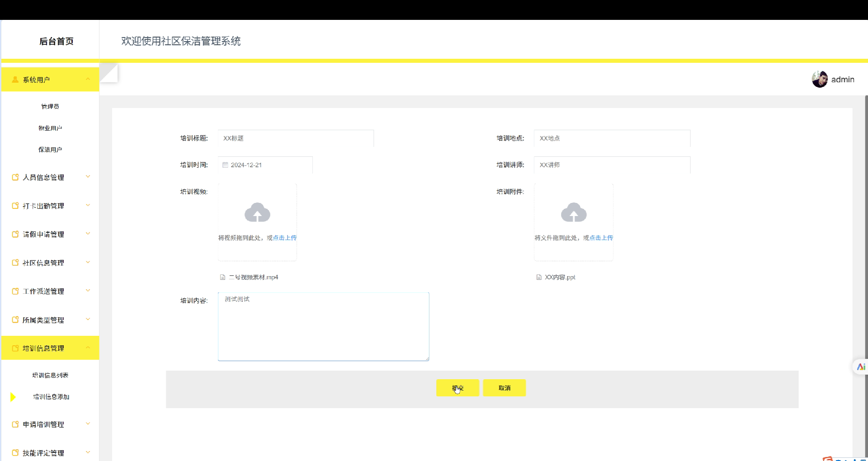The height and width of the screenshot is (461, 868).
Task: Open the 培训信息列表 submenu item
Action: pyautogui.click(x=50, y=375)
